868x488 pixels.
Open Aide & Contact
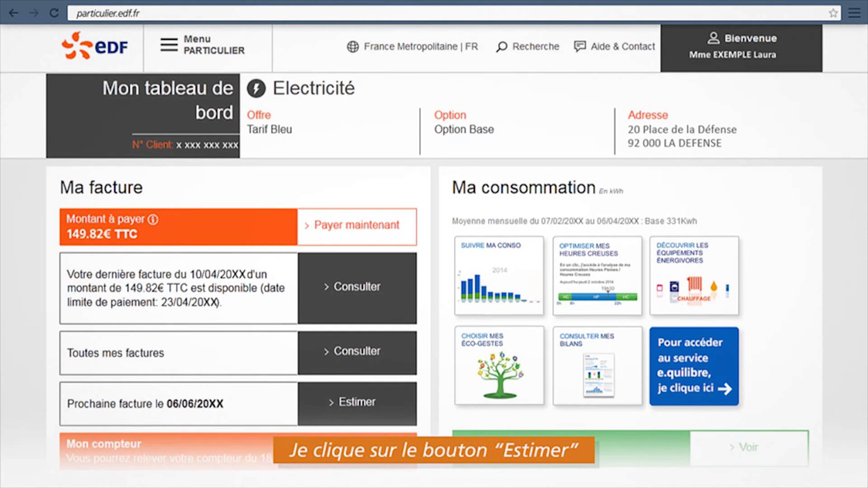(614, 47)
